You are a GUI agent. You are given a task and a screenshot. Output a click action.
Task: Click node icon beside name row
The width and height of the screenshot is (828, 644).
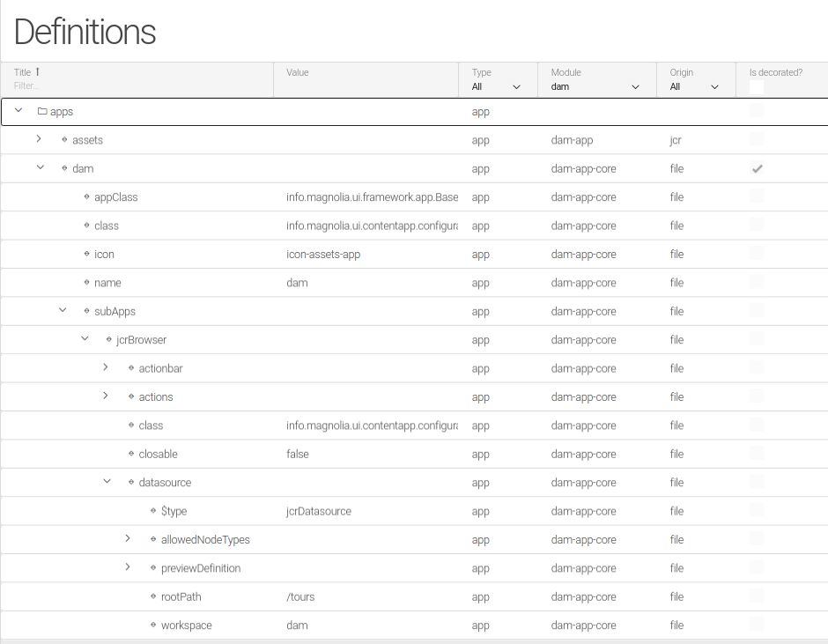tap(86, 283)
